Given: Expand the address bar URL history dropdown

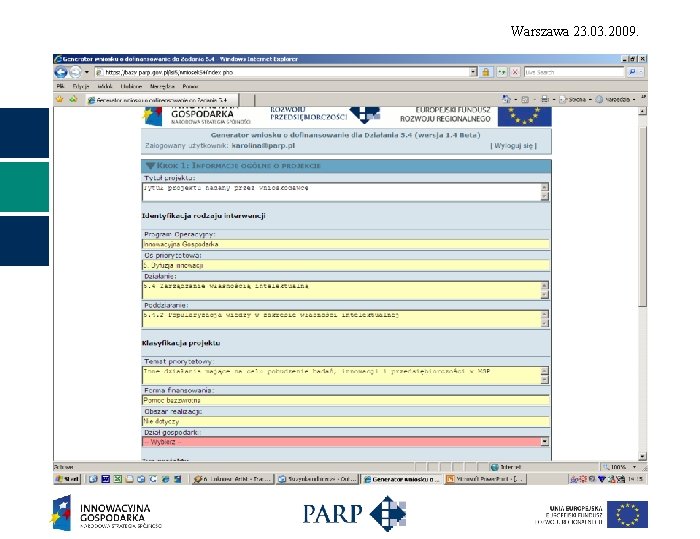Looking at the screenshot, I should tap(473, 72).
